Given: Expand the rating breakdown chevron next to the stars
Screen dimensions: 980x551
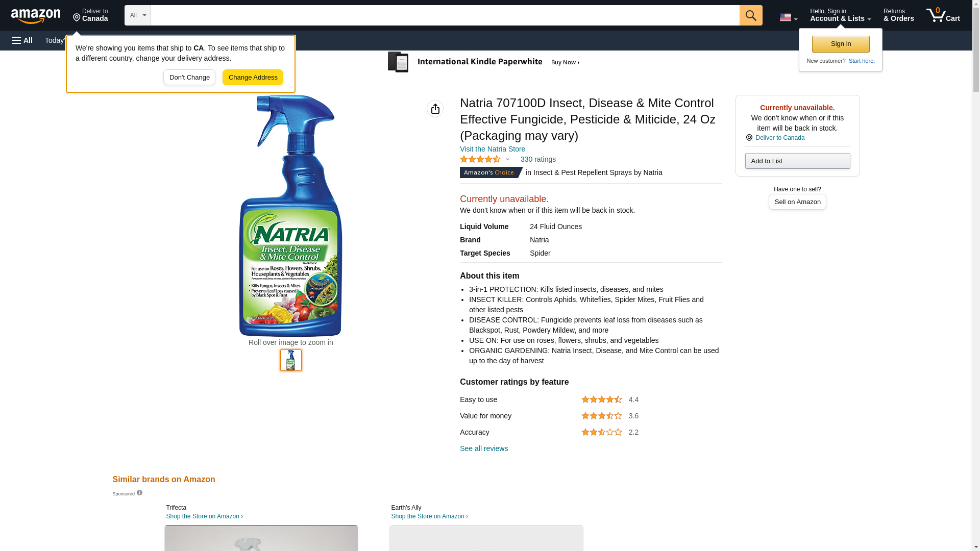Looking at the screenshot, I should click(507, 160).
